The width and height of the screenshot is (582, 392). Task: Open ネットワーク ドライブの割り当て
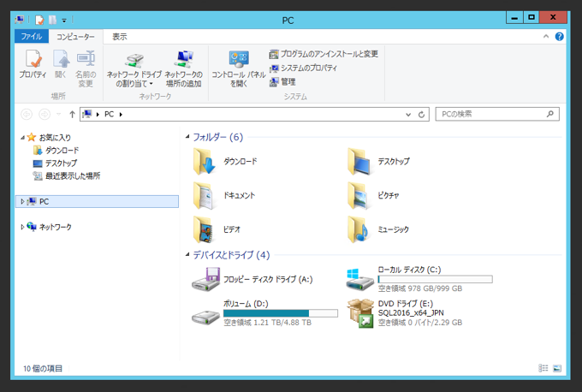[x=134, y=68]
